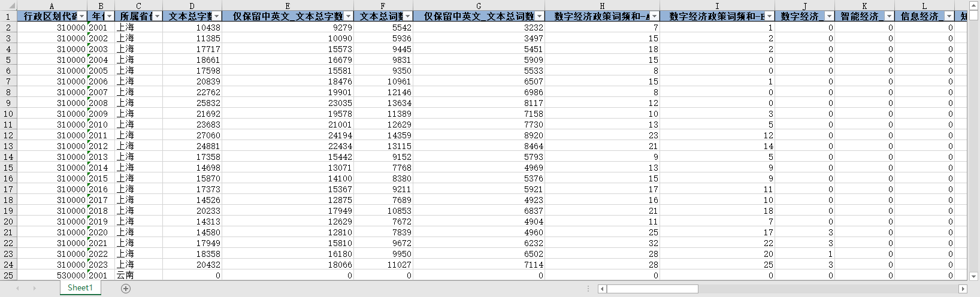Click cell containing 27060 in column D
This screenshot has height=297, width=980.
pyautogui.click(x=192, y=135)
